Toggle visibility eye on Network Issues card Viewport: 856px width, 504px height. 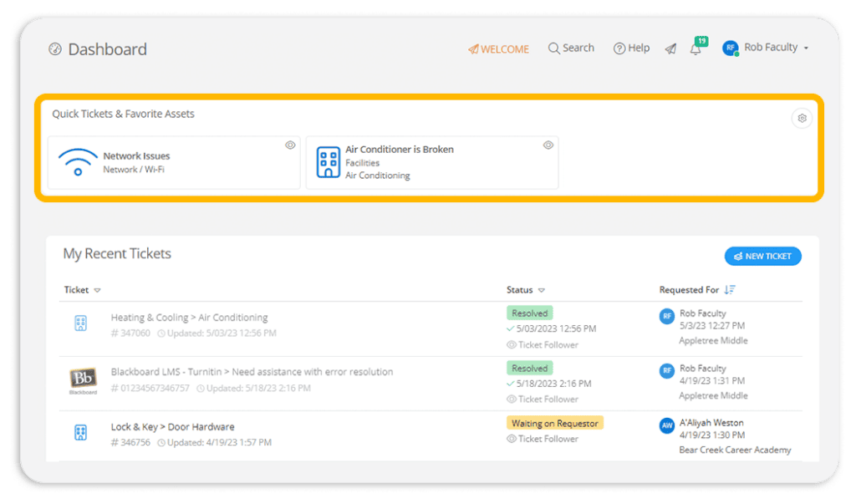pyautogui.click(x=290, y=145)
